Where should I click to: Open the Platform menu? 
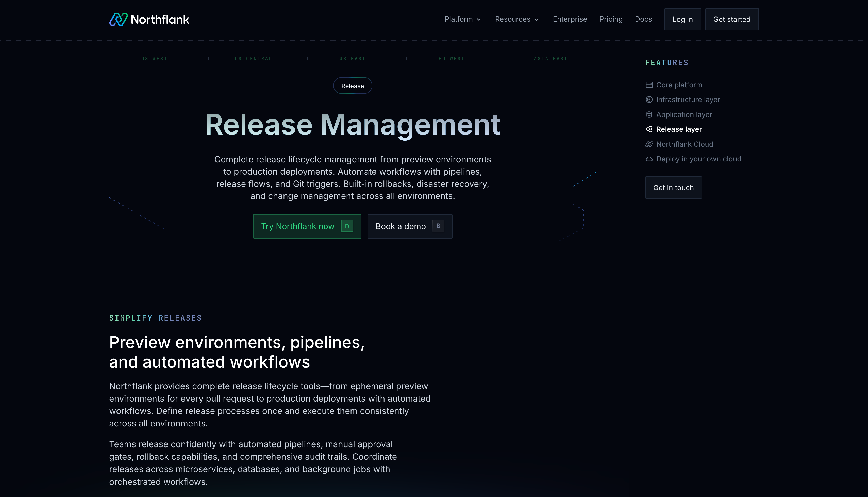463,19
